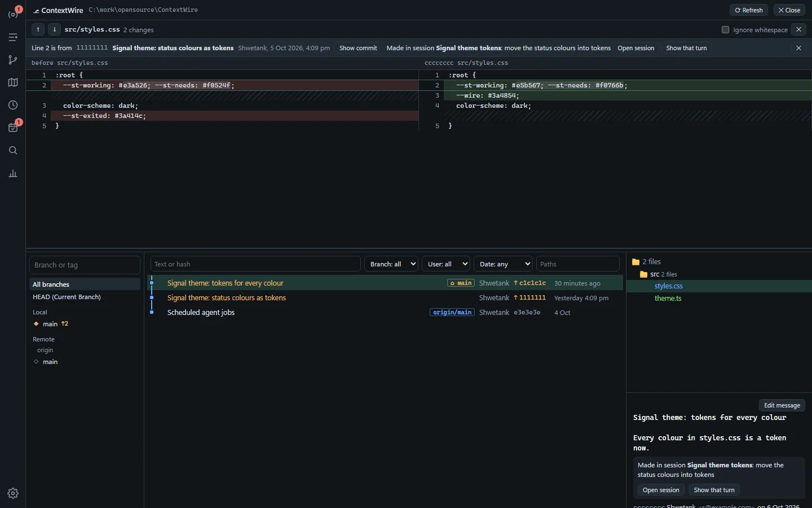
Task: Select 'HEAD (Current Branch)' in branch list
Action: [85, 297]
